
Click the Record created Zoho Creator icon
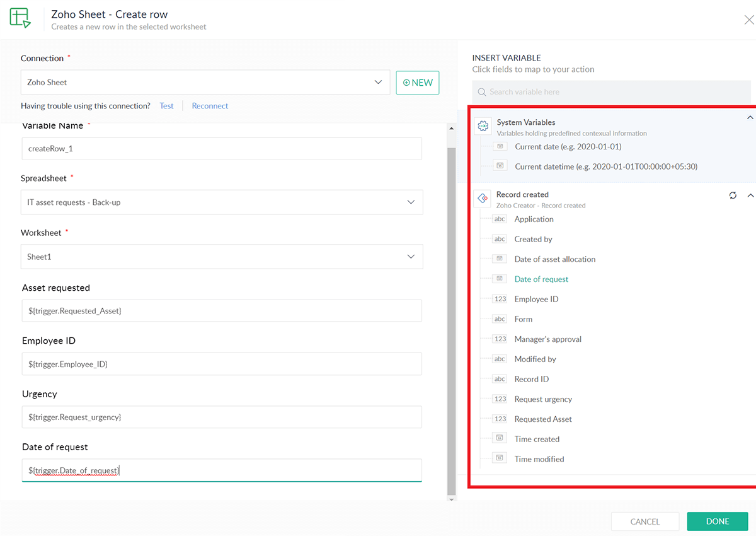tap(483, 198)
